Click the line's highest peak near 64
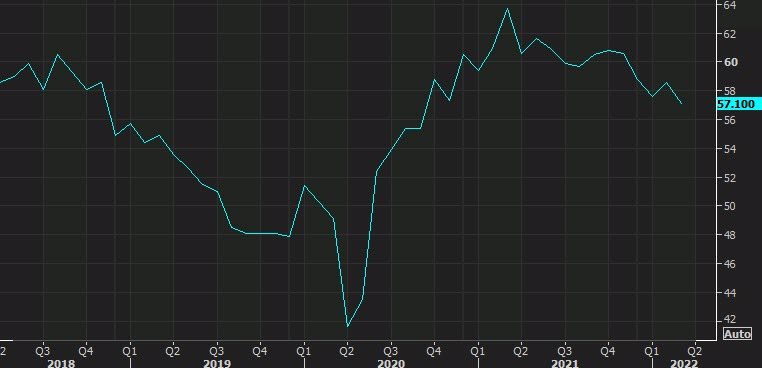The width and height of the screenshot is (762, 368). pos(507,8)
